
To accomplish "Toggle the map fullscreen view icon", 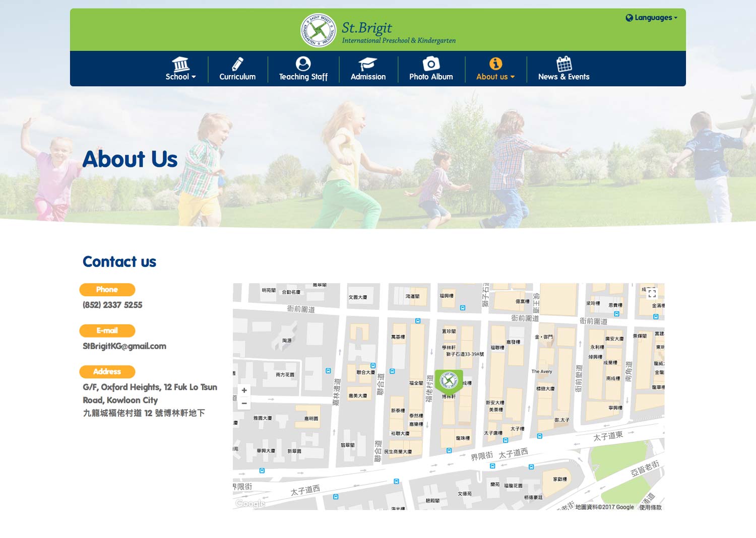I will 652,293.
